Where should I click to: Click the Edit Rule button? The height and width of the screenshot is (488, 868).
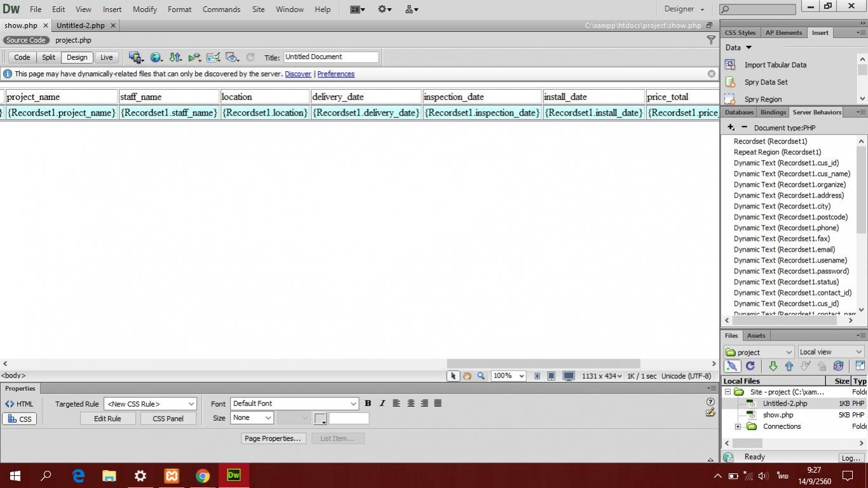coord(107,419)
